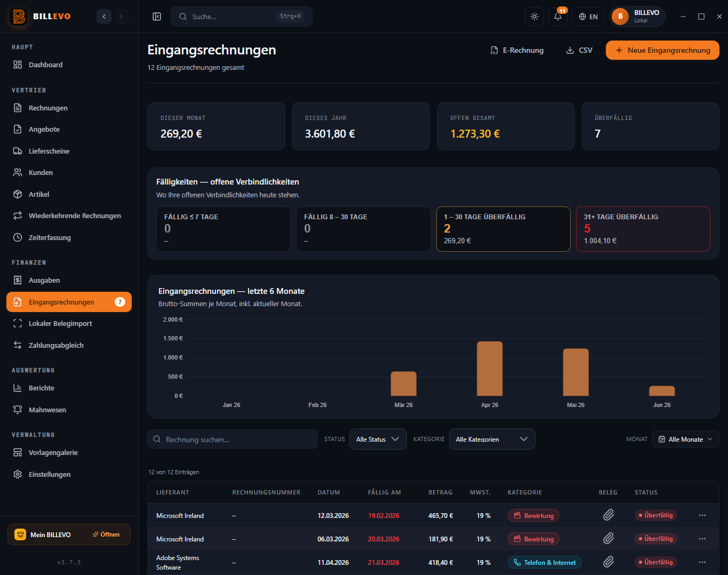Image resolution: width=728 pixels, height=575 pixels.
Task: Click the Zahlungsabgleich arrows icon
Action: pyautogui.click(x=18, y=345)
